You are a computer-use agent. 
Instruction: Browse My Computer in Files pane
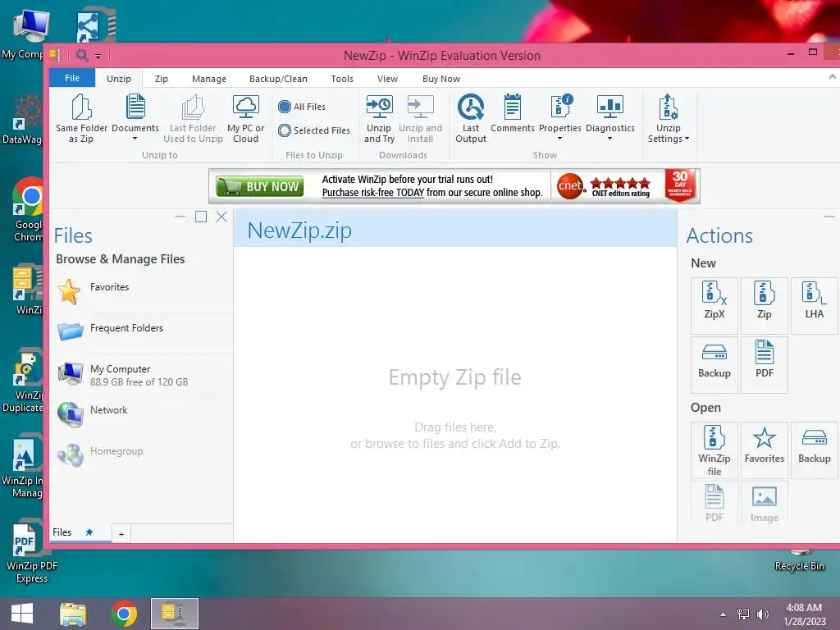142,374
